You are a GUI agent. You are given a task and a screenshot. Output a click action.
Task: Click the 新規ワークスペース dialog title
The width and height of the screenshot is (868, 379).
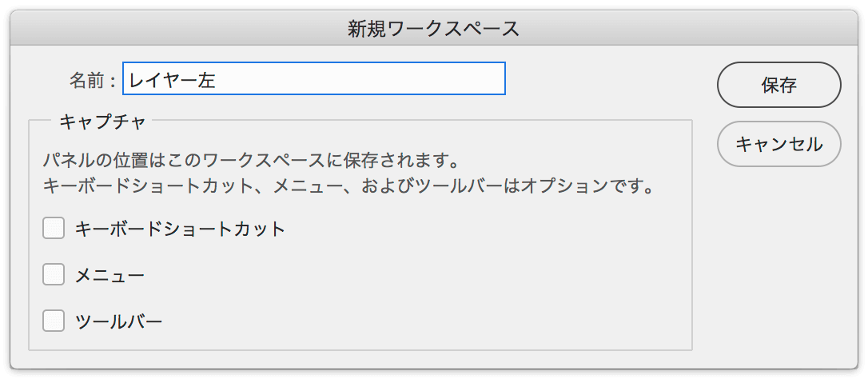coord(433,29)
